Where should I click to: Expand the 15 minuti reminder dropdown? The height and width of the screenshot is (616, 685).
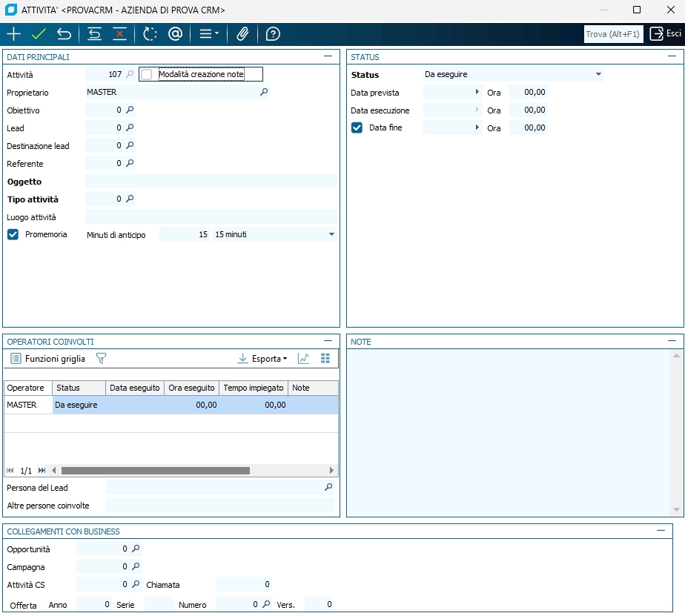(331, 234)
